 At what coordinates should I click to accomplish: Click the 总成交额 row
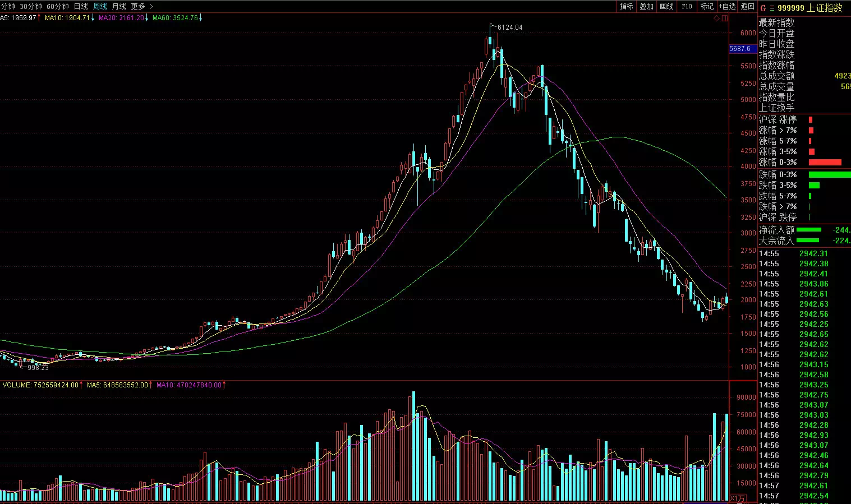pos(804,76)
